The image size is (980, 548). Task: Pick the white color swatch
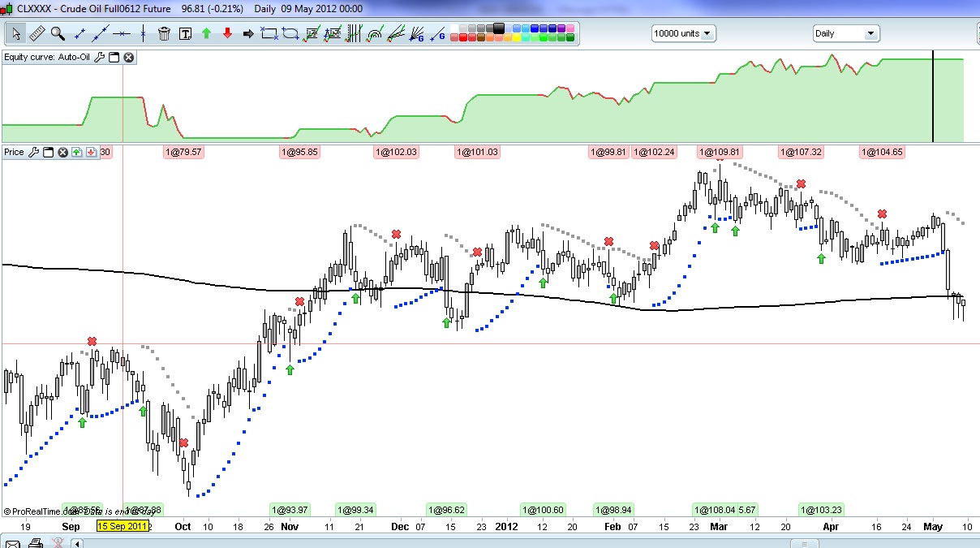tap(454, 28)
